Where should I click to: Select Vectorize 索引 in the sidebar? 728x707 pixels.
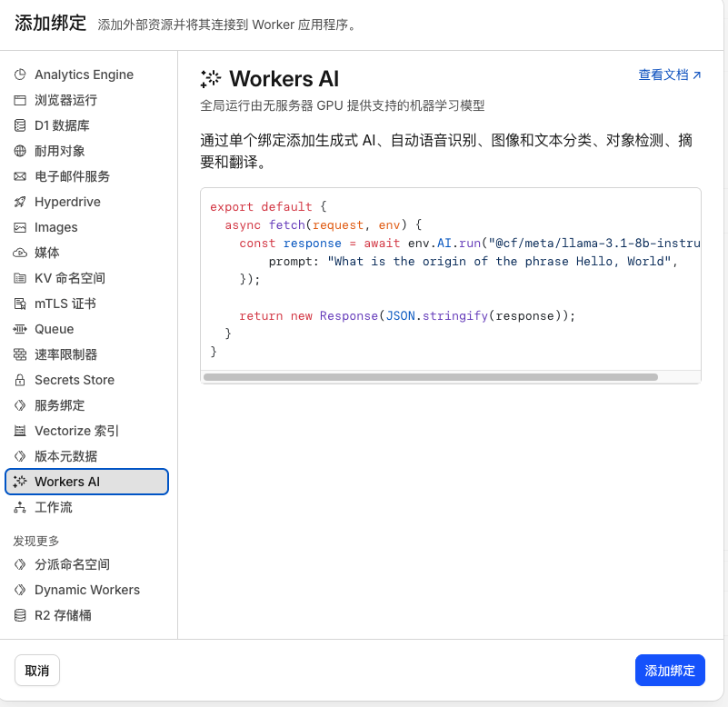[76, 431]
